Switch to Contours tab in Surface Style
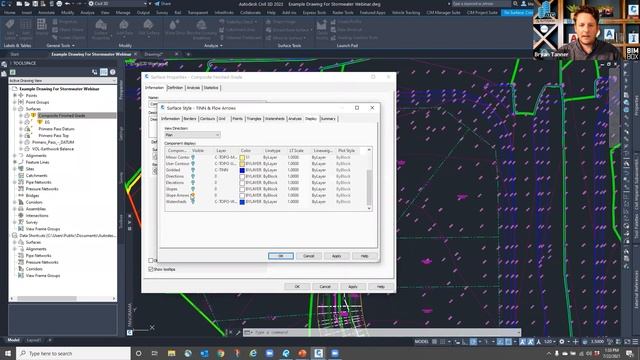 tap(207, 119)
